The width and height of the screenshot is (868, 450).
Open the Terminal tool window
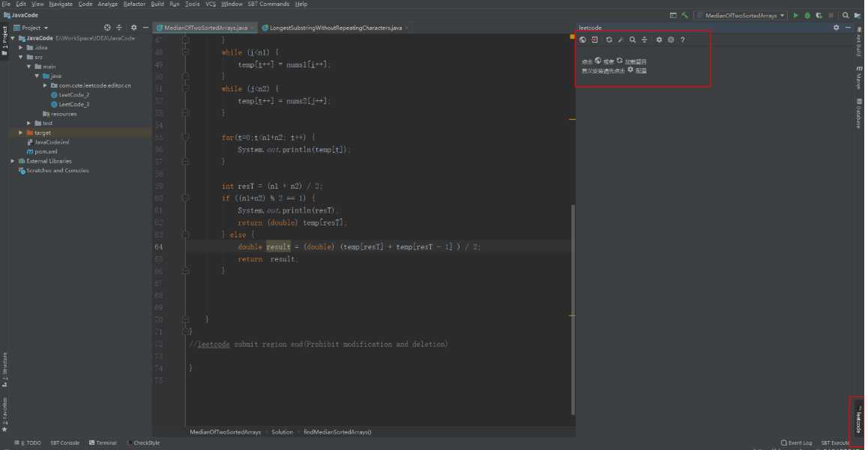tap(103, 443)
